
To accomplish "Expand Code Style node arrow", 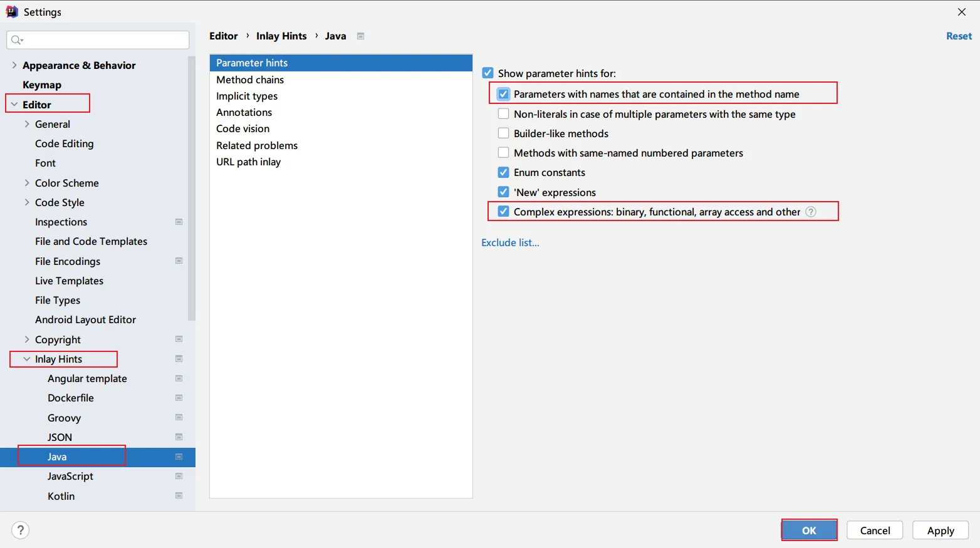I will coord(27,202).
